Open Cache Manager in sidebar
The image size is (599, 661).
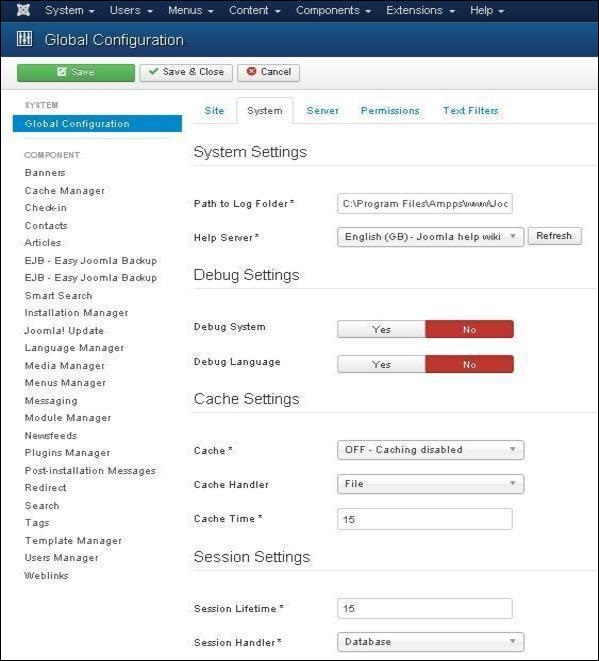64,191
